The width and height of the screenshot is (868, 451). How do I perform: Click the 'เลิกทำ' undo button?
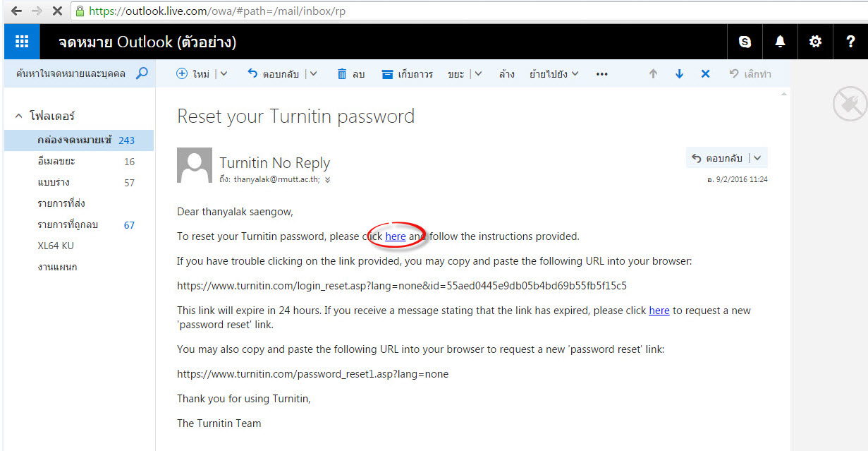[750, 73]
